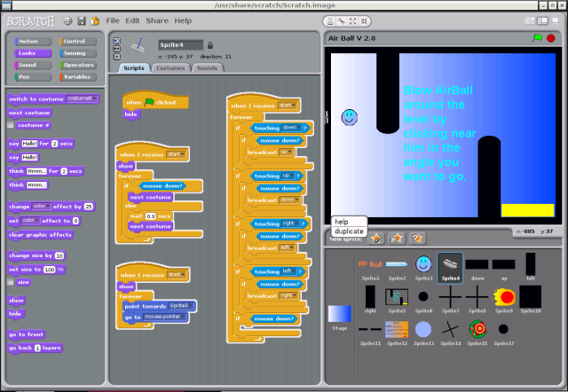Choose new sprite from file folder icon
The width and height of the screenshot is (568, 392).
(x=396, y=238)
